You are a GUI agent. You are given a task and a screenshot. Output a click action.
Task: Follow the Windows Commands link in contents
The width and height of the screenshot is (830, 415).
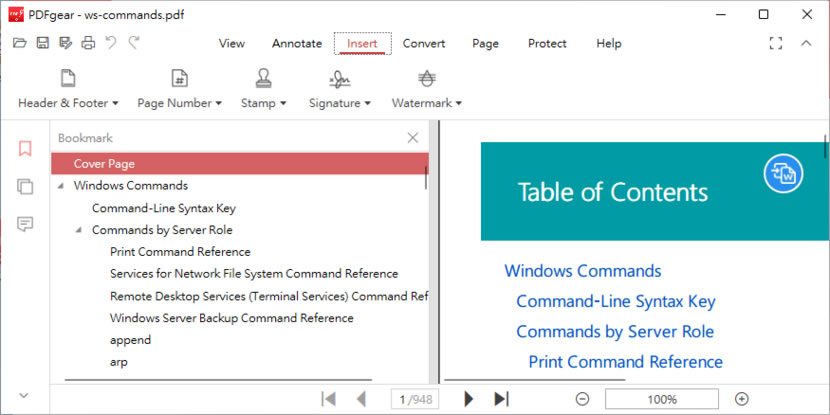click(x=583, y=271)
